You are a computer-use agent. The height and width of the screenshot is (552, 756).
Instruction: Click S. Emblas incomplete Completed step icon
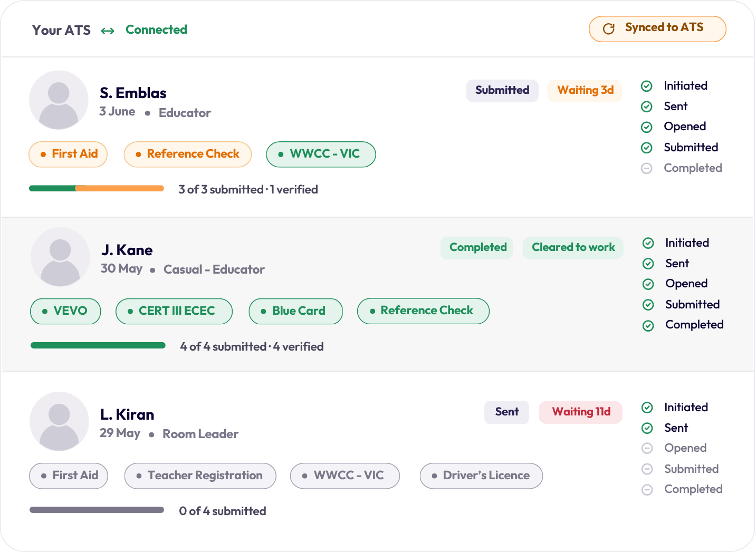click(x=647, y=168)
